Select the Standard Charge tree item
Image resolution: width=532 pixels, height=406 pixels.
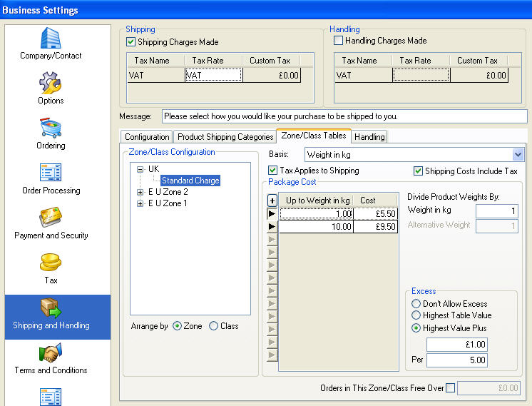point(190,181)
